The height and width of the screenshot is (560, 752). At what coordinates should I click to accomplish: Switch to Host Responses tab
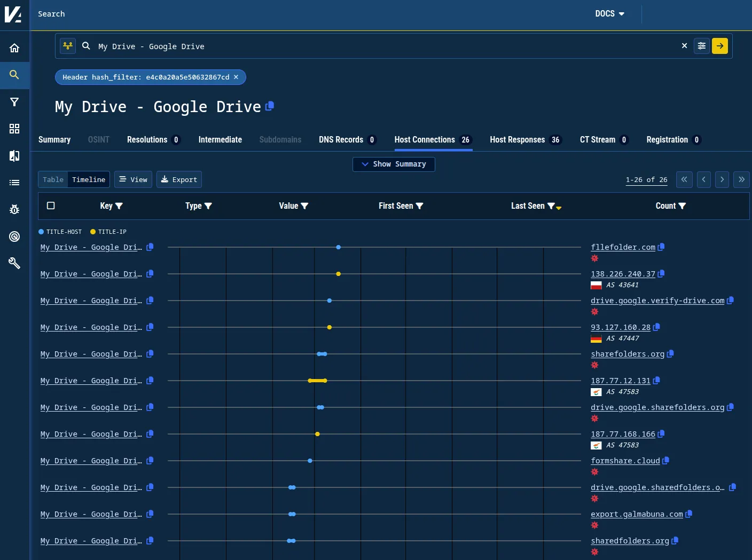tap(526, 139)
